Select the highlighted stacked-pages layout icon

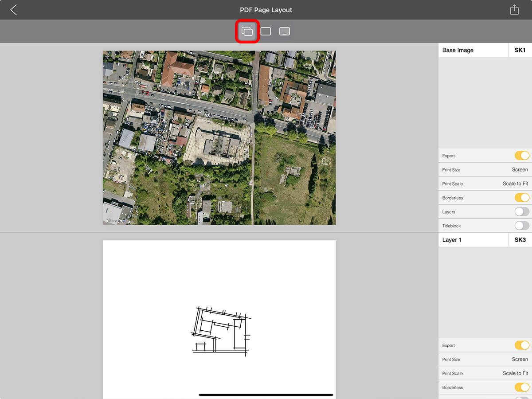247,31
